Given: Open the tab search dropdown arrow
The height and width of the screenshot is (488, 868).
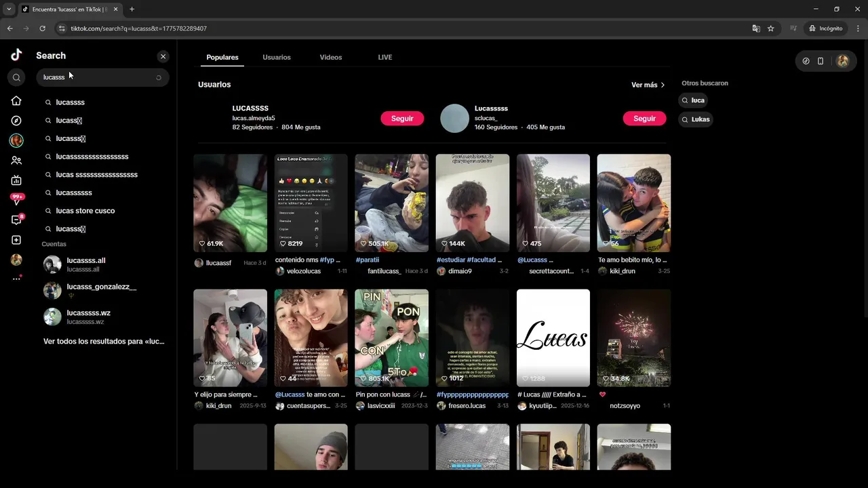Looking at the screenshot, I should pos(9,9).
